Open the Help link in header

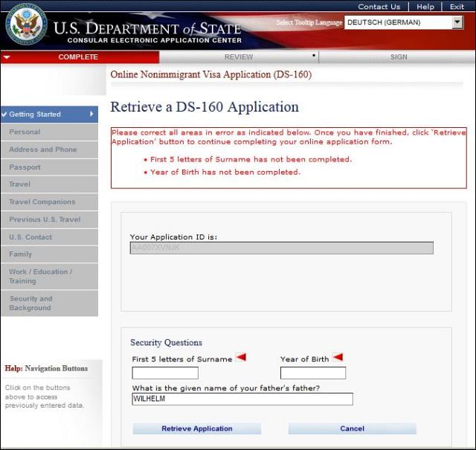point(425,7)
